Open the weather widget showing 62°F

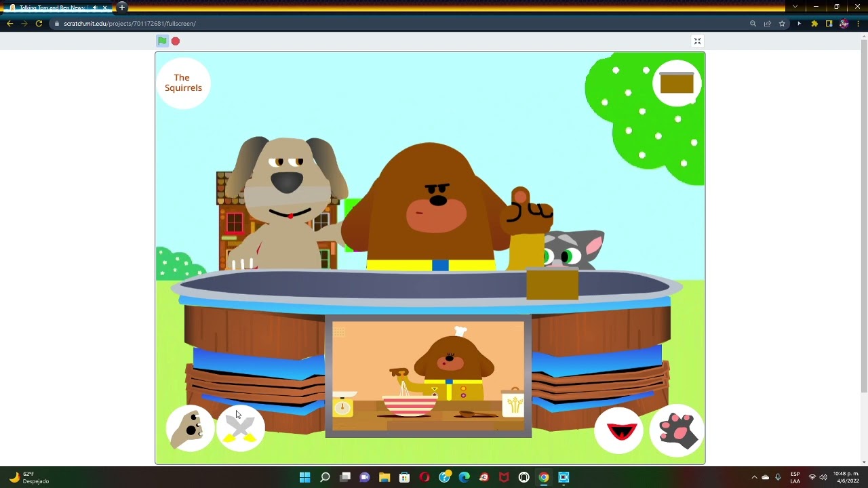31,477
